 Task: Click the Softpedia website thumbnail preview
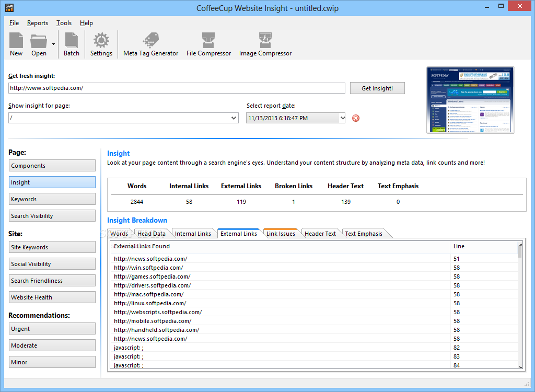(x=471, y=100)
